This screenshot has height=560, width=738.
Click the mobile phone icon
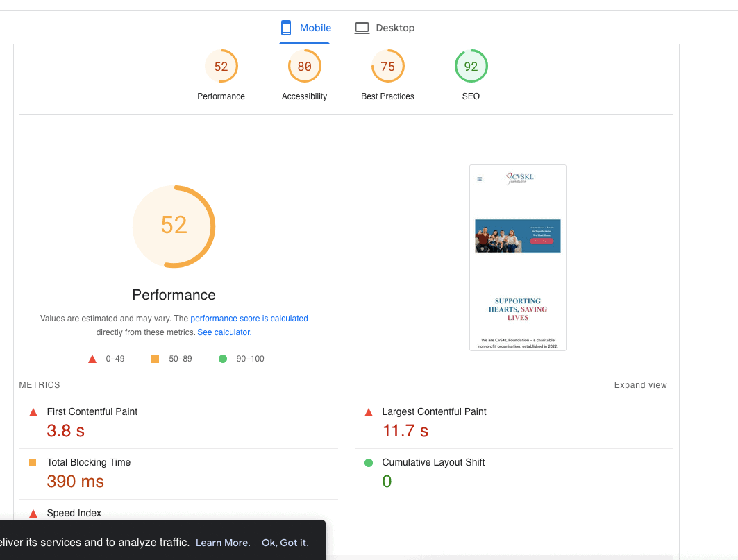285,28
